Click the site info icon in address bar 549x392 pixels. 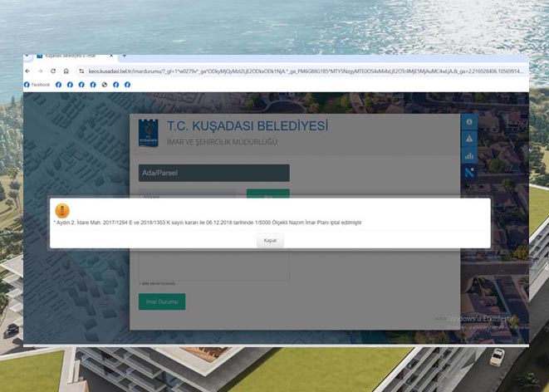(81, 71)
